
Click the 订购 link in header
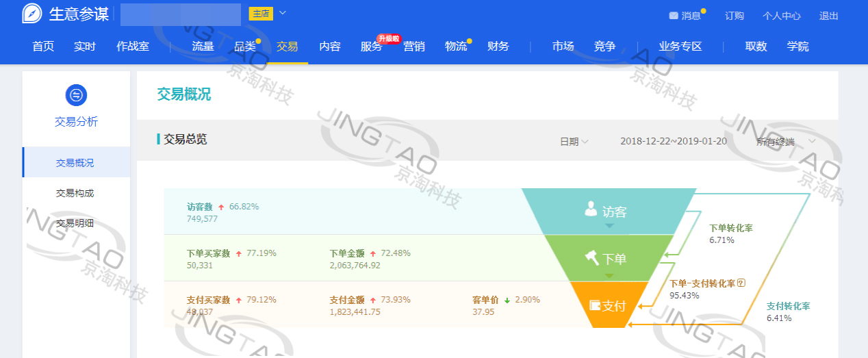[x=734, y=16]
